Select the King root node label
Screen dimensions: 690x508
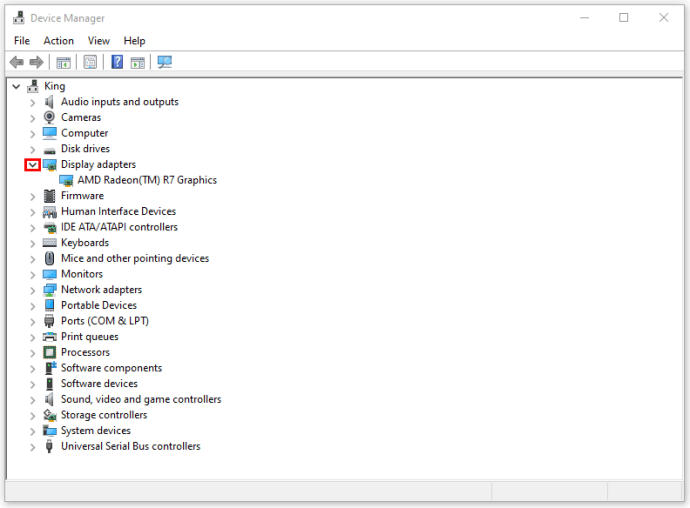point(55,86)
